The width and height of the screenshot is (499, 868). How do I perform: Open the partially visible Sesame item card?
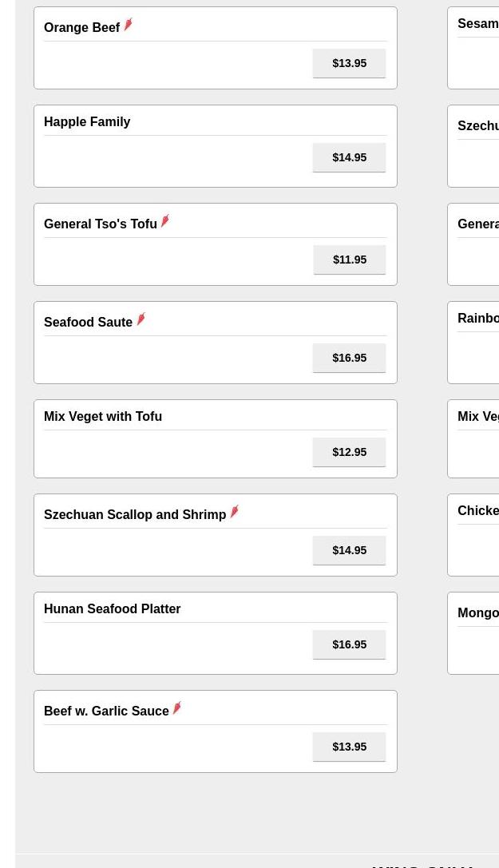[473, 48]
